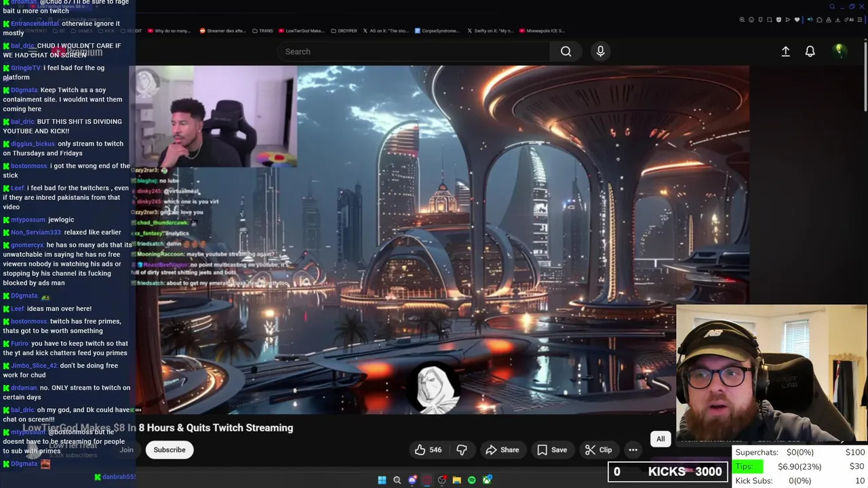Click the heart icon in browser toolbar
The width and height of the screenshot is (868, 488).
point(797,20)
